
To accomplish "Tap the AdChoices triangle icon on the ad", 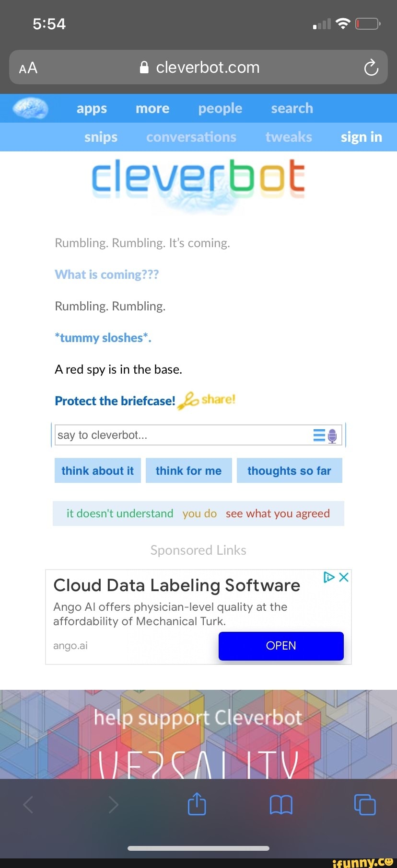I will [x=329, y=577].
